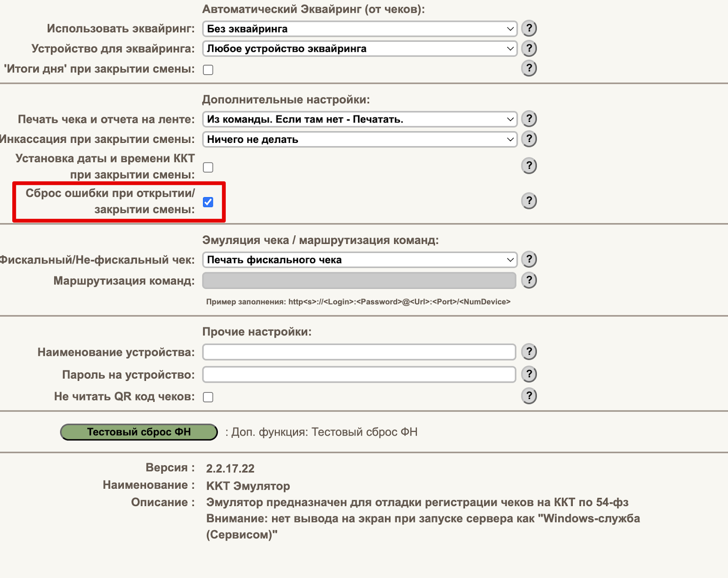
Task: Open 'Использовать эквайринг' dropdown
Action: point(359,29)
